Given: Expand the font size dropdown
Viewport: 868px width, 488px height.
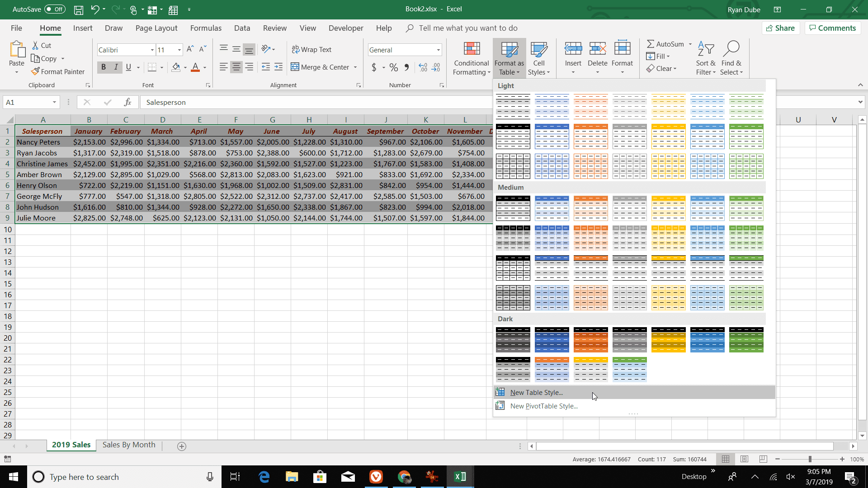Looking at the screenshot, I should pyautogui.click(x=179, y=49).
